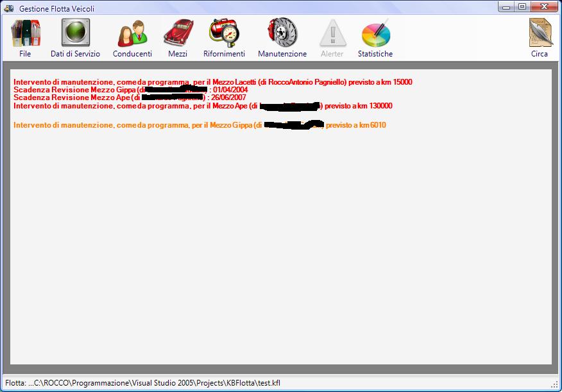The height and width of the screenshot is (392, 562).
Task: Open the Conducenti people icon
Action: 132,33
